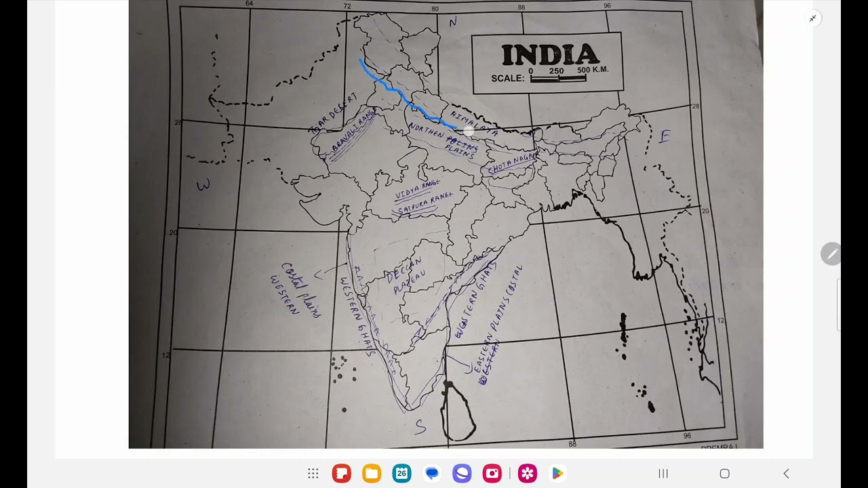Click the handwritten HIMALAYA label

click(474, 122)
